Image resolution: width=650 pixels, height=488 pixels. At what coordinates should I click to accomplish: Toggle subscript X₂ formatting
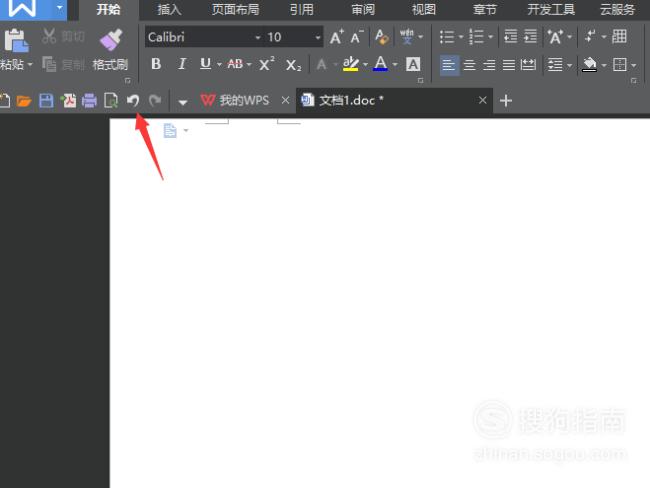coord(293,65)
